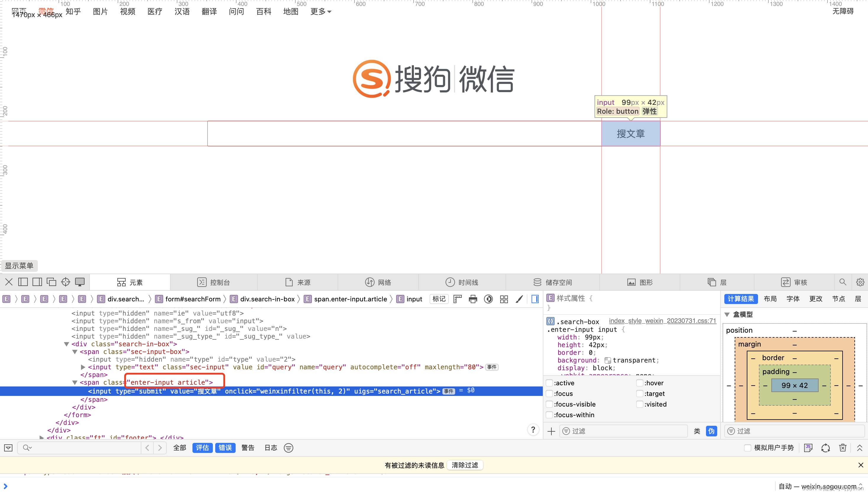Click the 清除过滤 button
This screenshot has width=868, height=494.
tap(465, 465)
